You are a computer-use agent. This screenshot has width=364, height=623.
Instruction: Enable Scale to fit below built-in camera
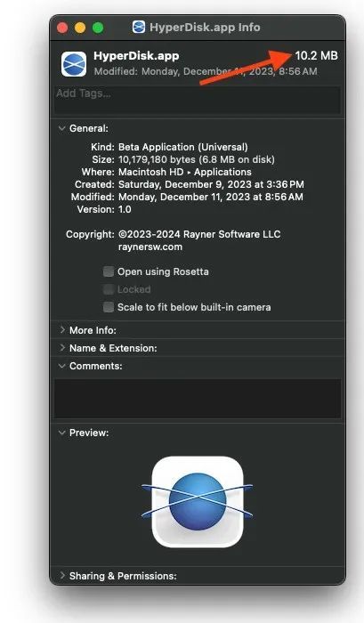click(108, 307)
